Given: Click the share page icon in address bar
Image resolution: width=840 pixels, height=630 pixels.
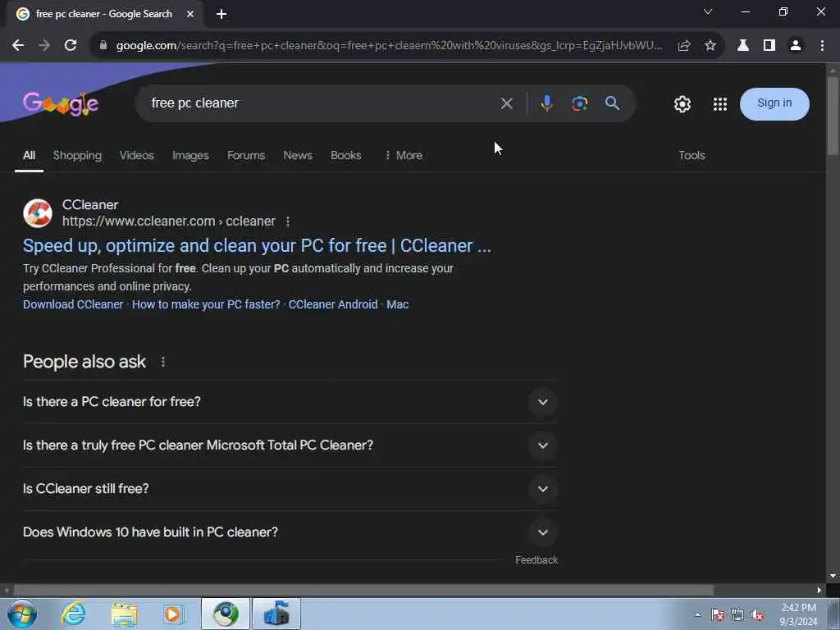Looking at the screenshot, I should [683, 46].
